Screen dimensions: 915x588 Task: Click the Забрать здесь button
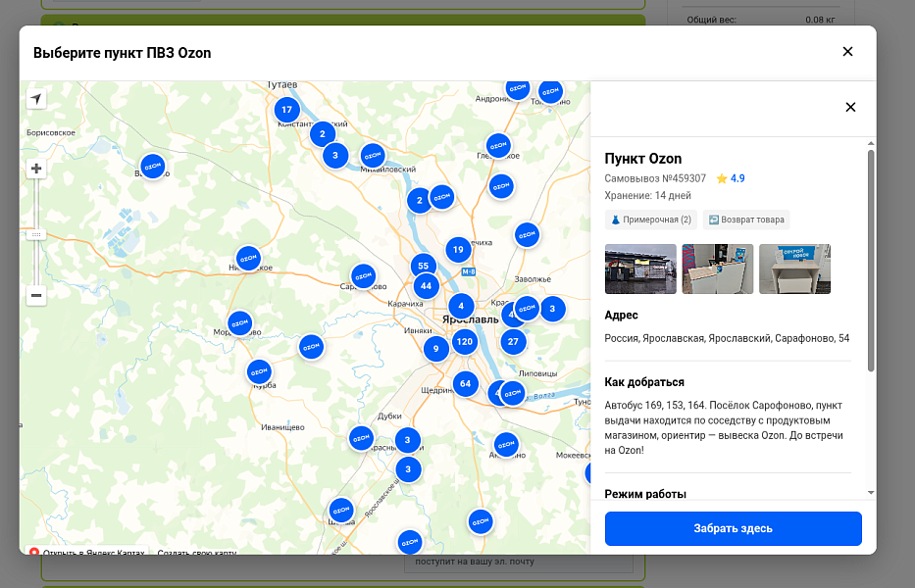pos(733,528)
